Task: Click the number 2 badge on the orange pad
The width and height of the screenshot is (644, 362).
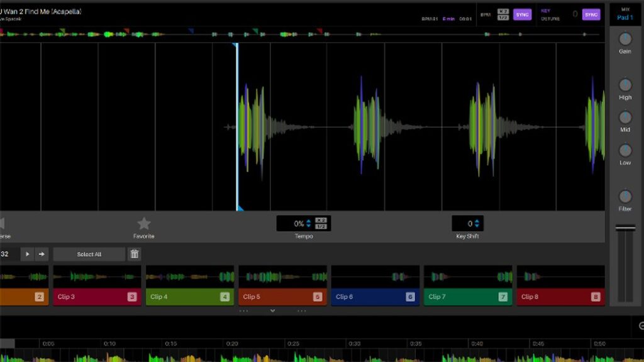Action: tap(39, 297)
